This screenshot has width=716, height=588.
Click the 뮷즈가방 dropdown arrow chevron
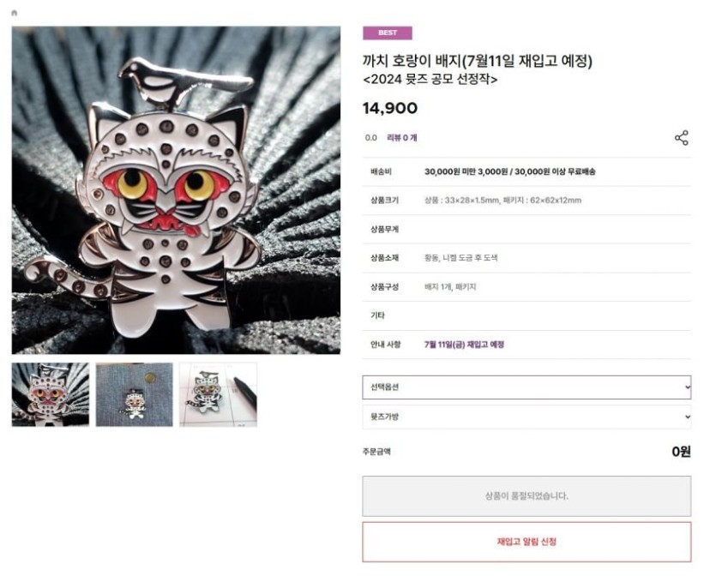[688, 417]
